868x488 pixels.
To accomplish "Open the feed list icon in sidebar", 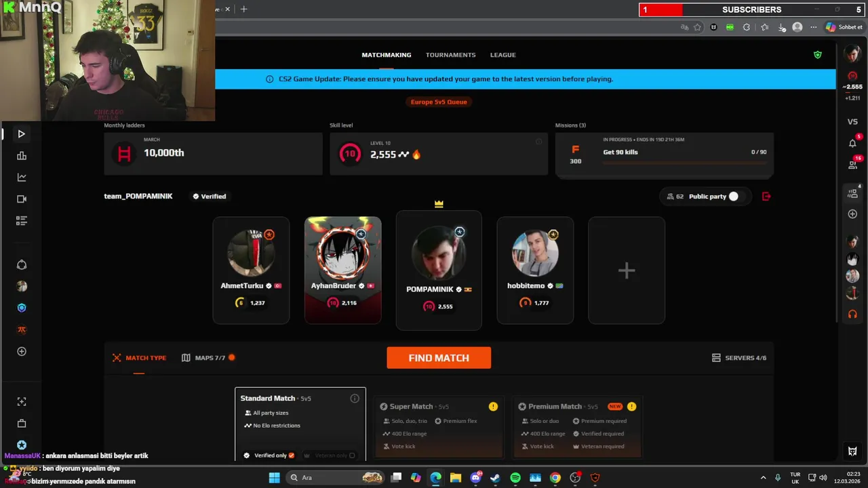I will tap(22, 221).
